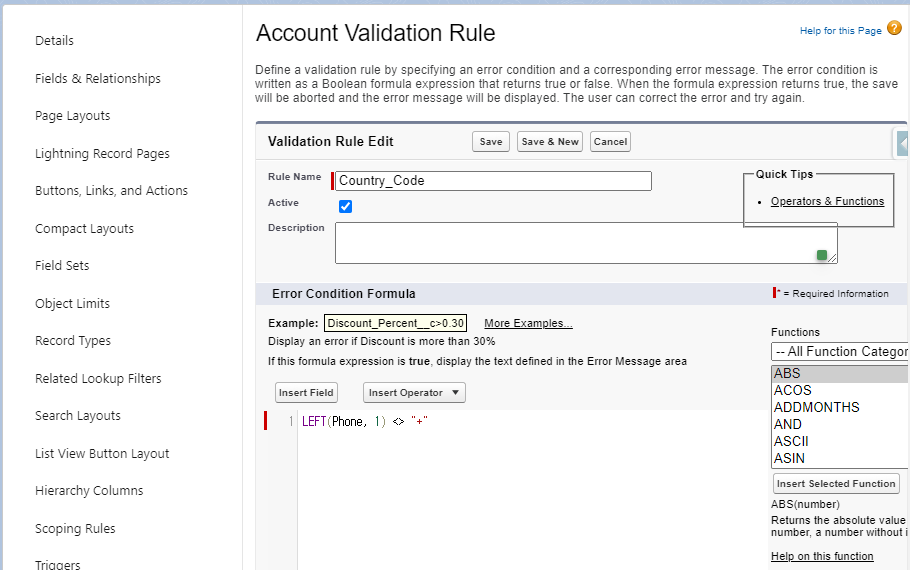Click the Discount_Percent__c>0.30 example text
This screenshot has width=910, height=570.
[395, 323]
